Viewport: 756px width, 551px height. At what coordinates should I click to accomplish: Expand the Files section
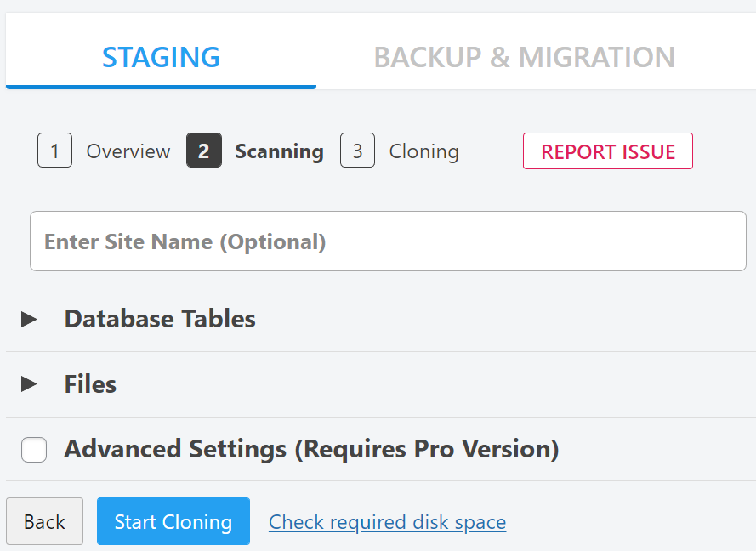pyautogui.click(x=89, y=384)
